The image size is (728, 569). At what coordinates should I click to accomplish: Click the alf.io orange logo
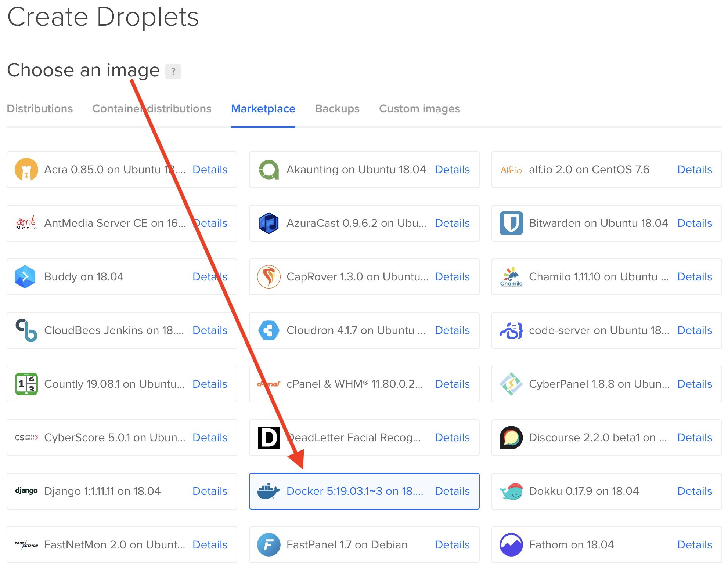(x=511, y=170)
